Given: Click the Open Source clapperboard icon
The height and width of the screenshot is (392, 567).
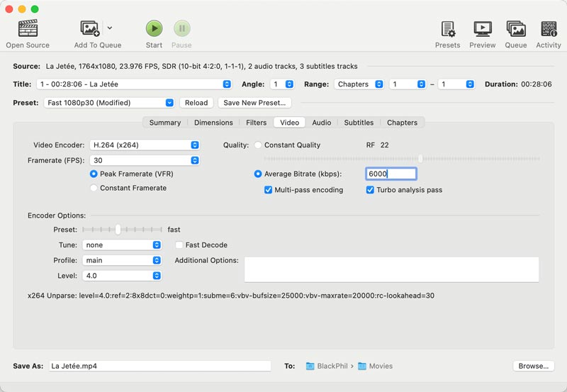Looking at the screenshot, I should coord(28,28).
